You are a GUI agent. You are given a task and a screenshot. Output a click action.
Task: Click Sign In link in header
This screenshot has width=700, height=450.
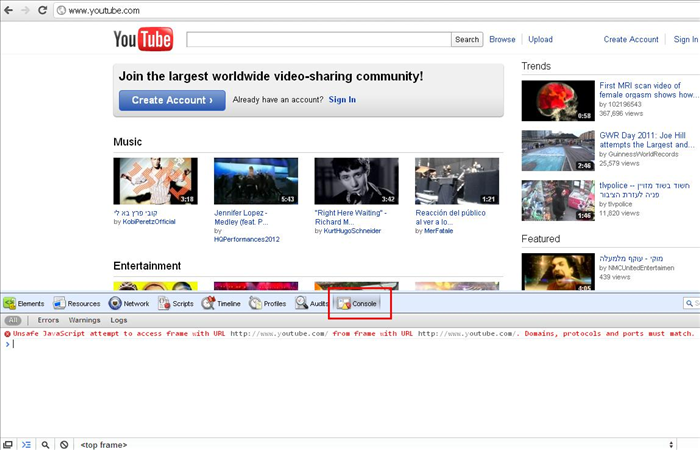(686, 39)
